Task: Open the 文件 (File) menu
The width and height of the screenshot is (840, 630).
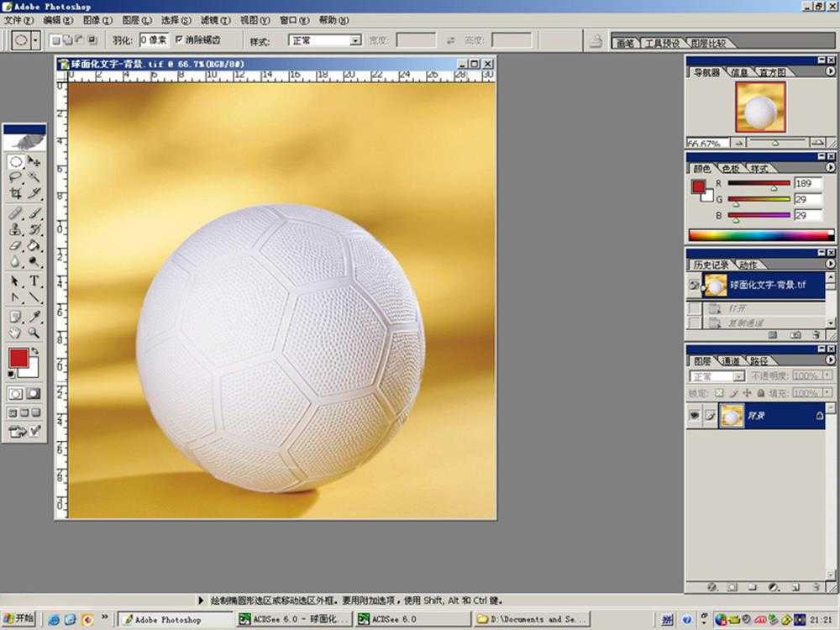Action: [18, 20]
